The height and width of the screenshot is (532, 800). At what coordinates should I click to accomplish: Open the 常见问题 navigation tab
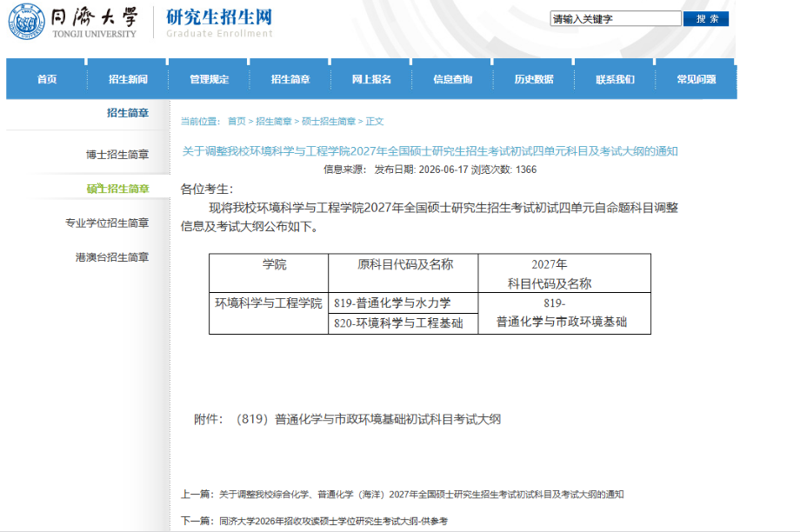[696, 79]
